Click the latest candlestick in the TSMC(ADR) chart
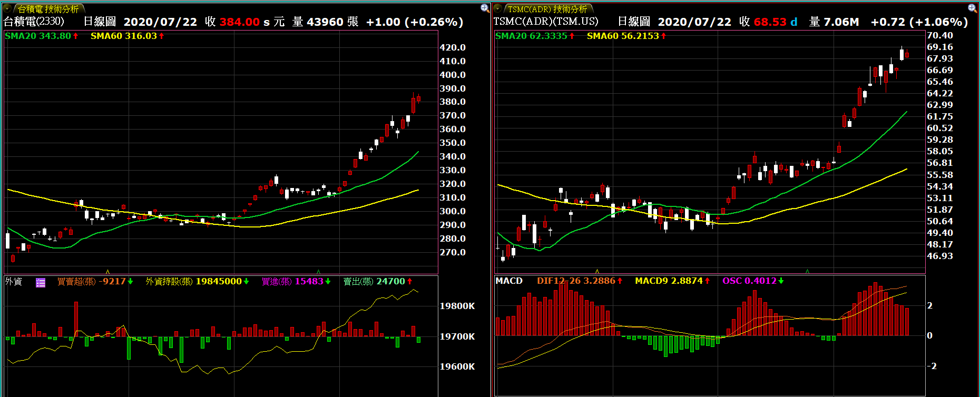Image resolution: width=980 pixels, height=397 pixels. tap(907, 55)
